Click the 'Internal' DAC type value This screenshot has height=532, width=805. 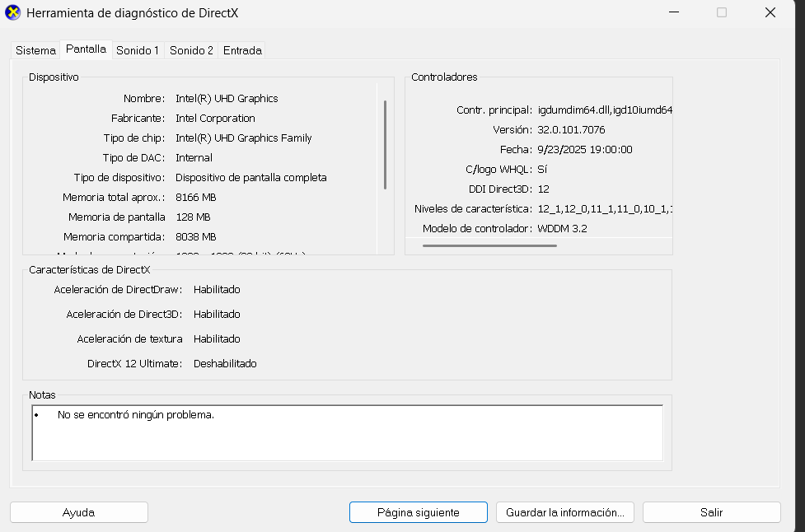point(194,158)
